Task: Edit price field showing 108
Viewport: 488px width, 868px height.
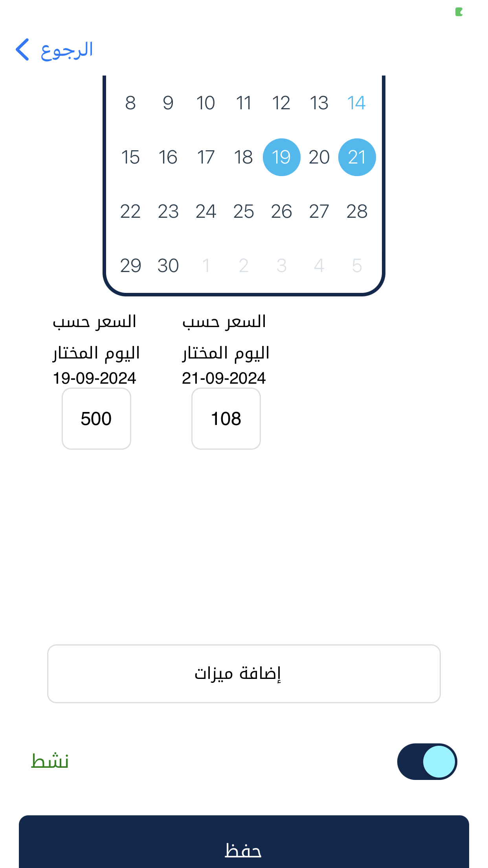Action: pyautogui.click(x=226, y=419)
